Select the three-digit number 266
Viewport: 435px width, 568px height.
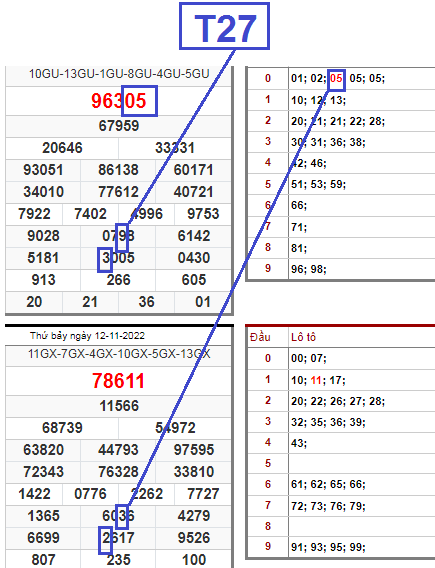click(118, 280)
